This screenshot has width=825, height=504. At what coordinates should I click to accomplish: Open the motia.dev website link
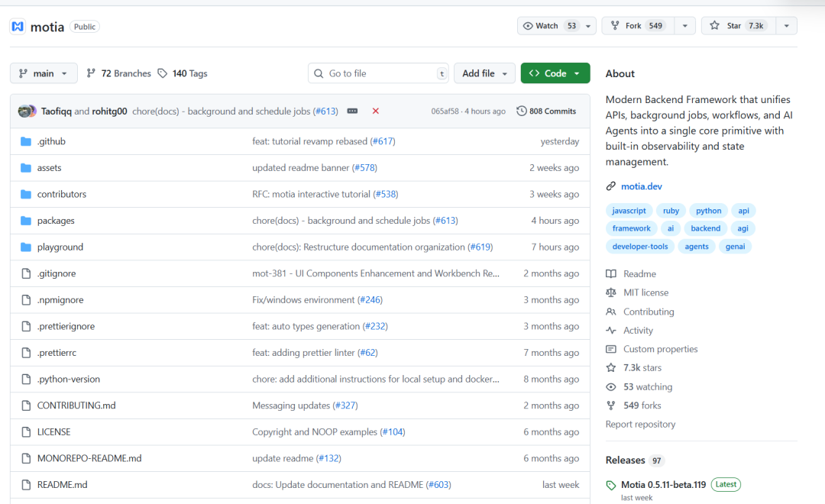642,186
